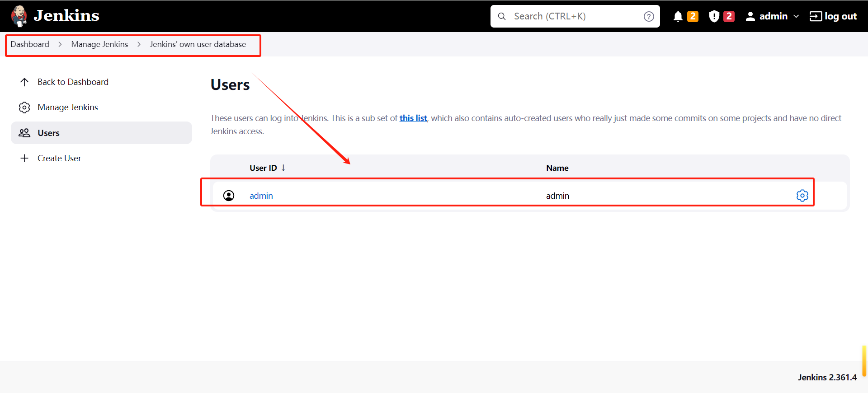Click the gear icon in admin row
Image resolution: width=868 pixels, height=393 pixels.
(802, 196)
